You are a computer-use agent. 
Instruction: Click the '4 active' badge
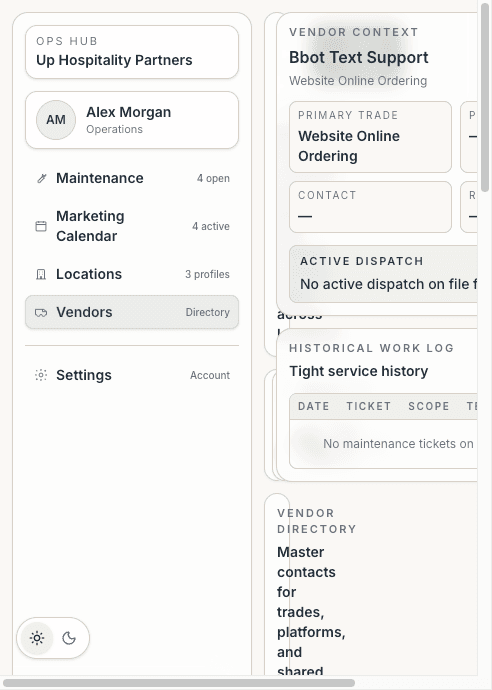click(x=211, y=226)
